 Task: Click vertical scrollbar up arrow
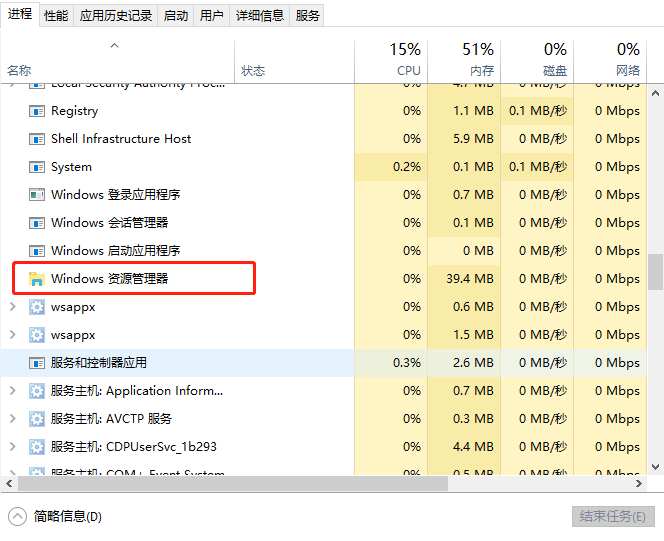(655, 94)
